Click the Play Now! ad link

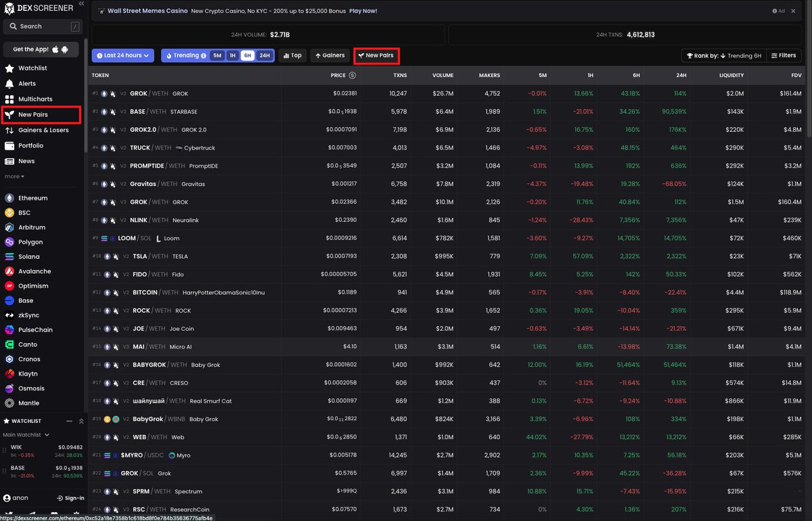click(363, 11)
